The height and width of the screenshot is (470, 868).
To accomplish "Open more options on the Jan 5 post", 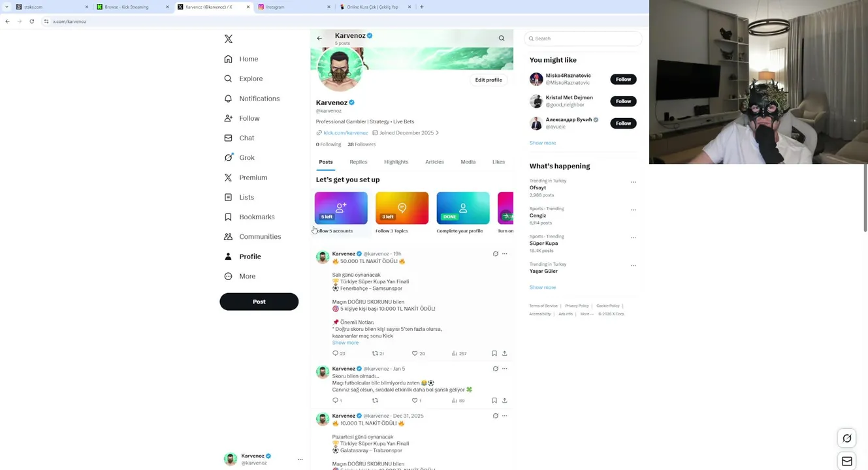I will coord(504,369).
